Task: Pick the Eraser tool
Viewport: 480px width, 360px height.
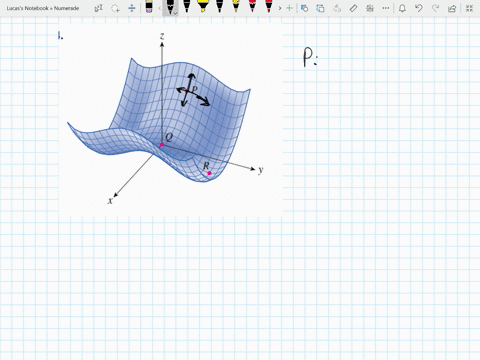Action: [x=149, y=7]
